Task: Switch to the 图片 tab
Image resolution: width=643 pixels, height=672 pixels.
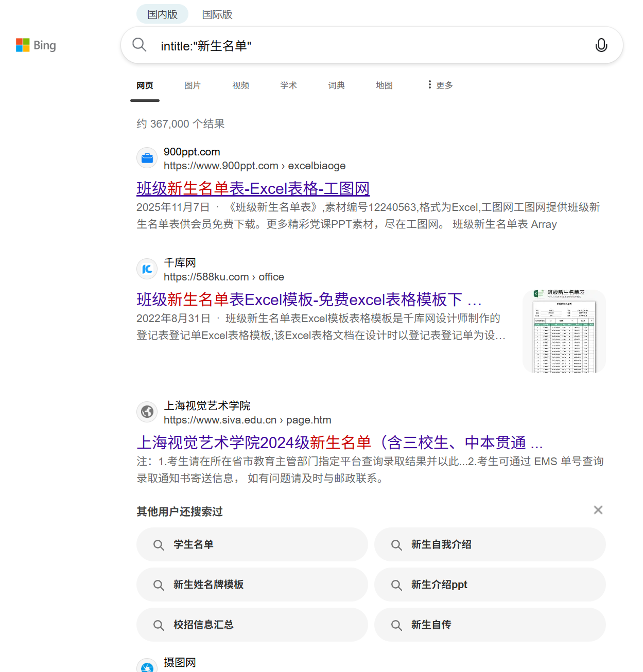Action: (193, 85)
